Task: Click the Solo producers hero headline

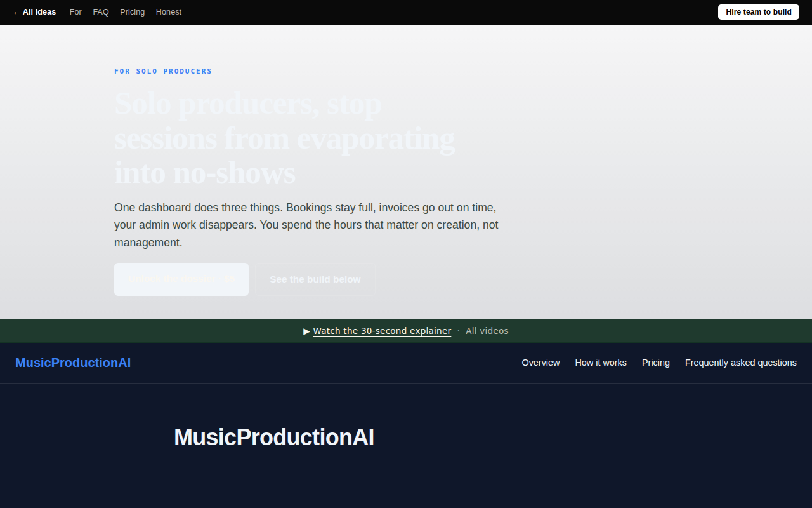Action: coord(284,138)
